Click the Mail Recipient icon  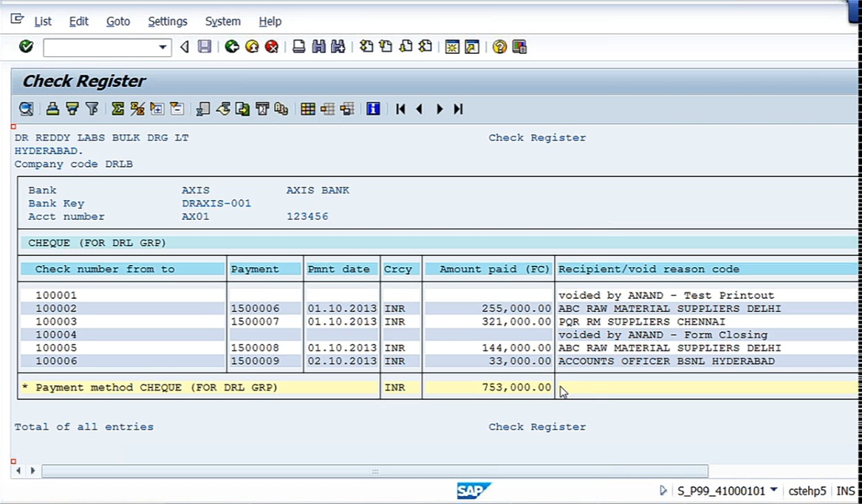click(262, 108)
